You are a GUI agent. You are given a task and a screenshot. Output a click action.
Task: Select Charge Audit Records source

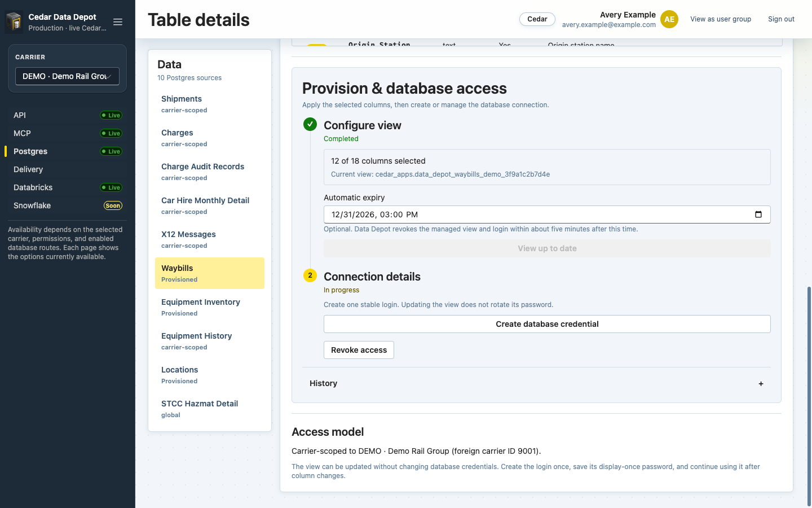click(x=210, y=172)
